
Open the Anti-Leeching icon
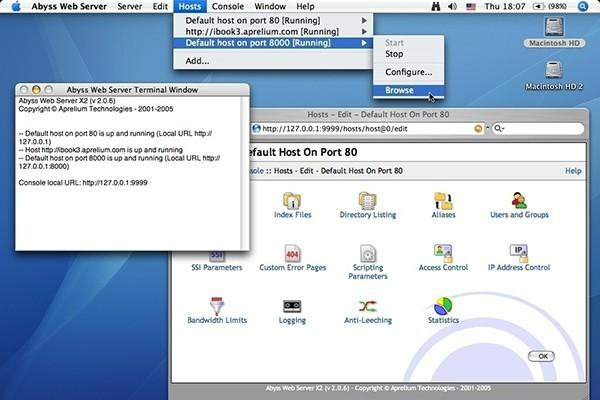click(368, 306)
